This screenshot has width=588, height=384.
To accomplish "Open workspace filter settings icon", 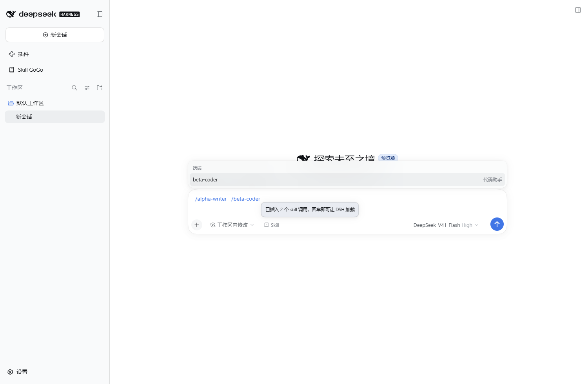I will 87,88.
